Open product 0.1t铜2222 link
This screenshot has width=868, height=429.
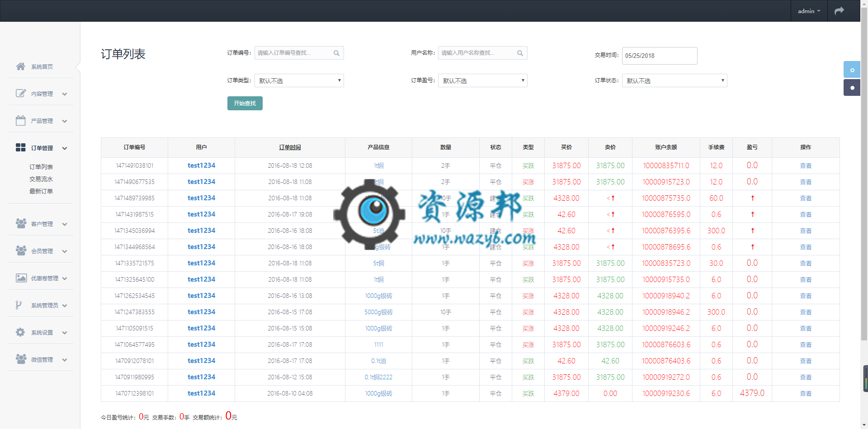click(x=378, y=377)
